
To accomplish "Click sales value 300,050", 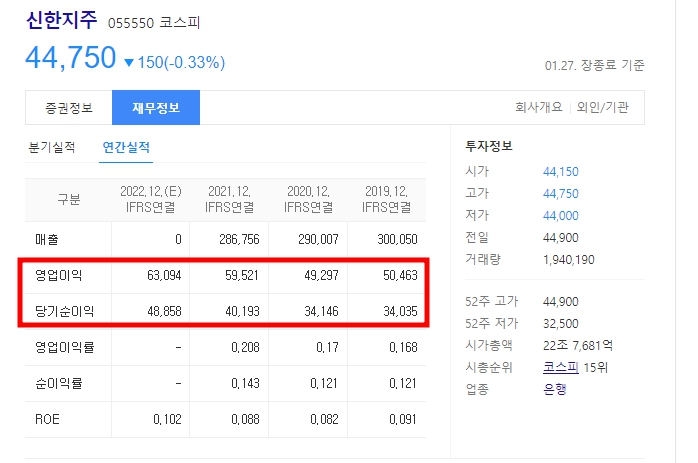I will [x=397, y=240].
